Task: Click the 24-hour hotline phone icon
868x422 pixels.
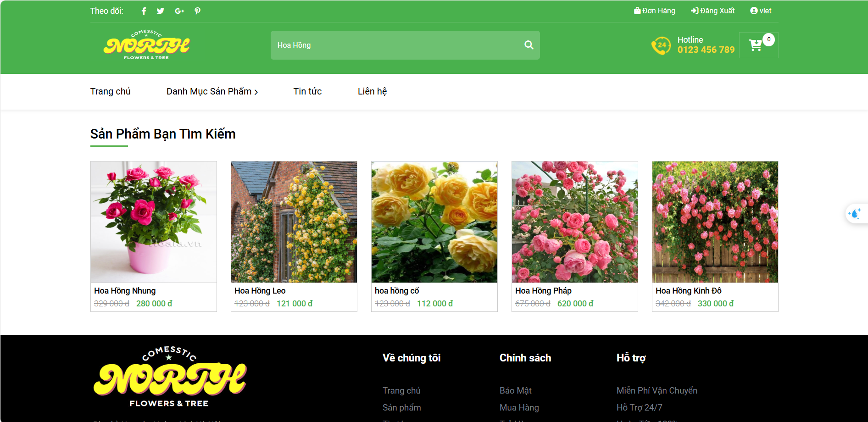Action: pos(661,45)
